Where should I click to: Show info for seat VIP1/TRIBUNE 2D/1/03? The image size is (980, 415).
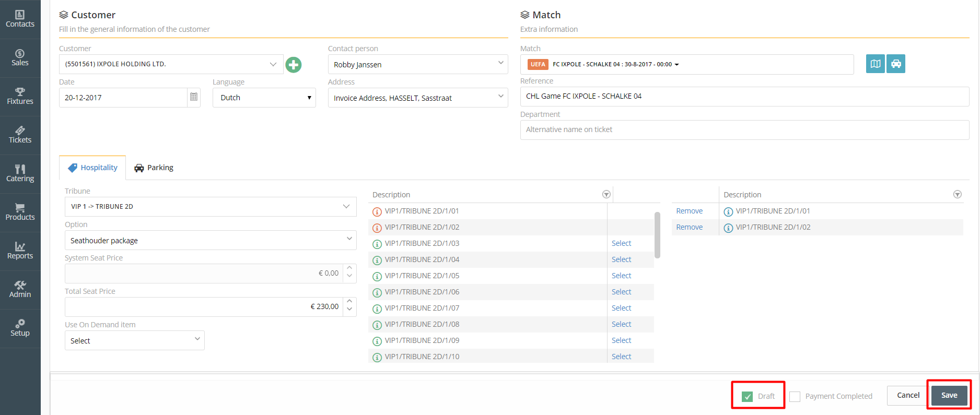coord(377,244)
